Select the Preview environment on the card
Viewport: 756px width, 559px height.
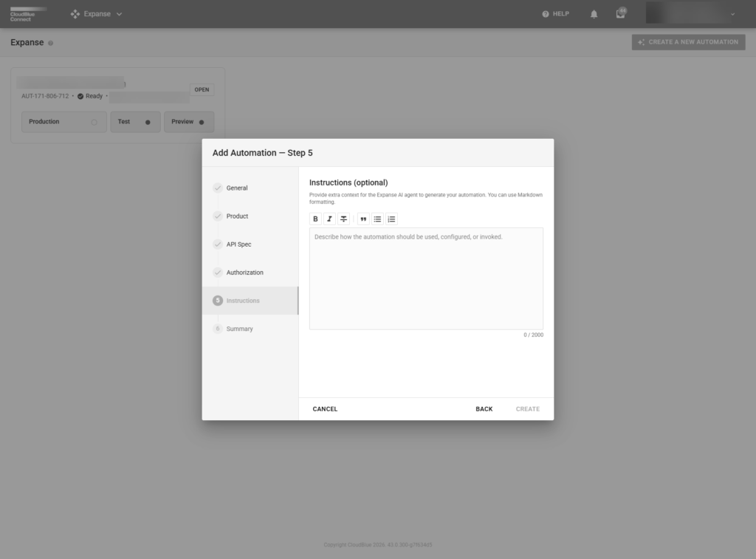tap(189, 122)
